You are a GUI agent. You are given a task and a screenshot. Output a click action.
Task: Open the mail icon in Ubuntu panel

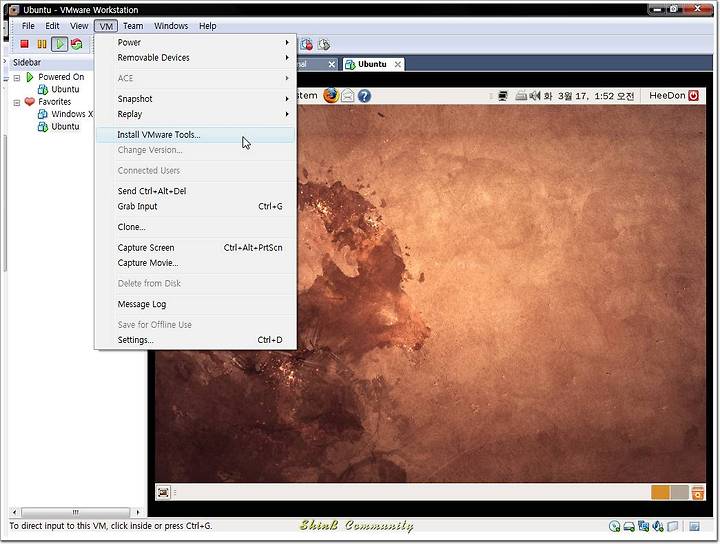(x=348, y=96)
